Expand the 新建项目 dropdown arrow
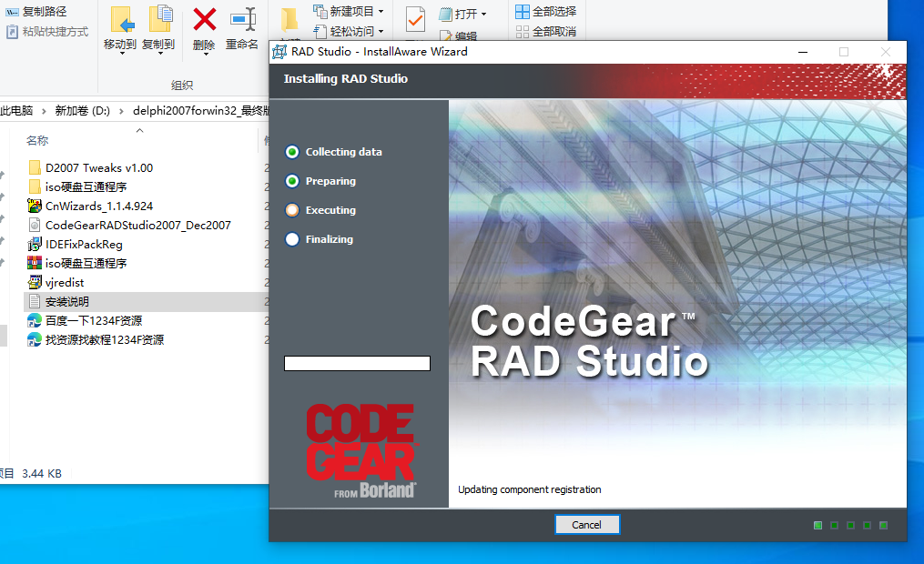 (381, 12)
